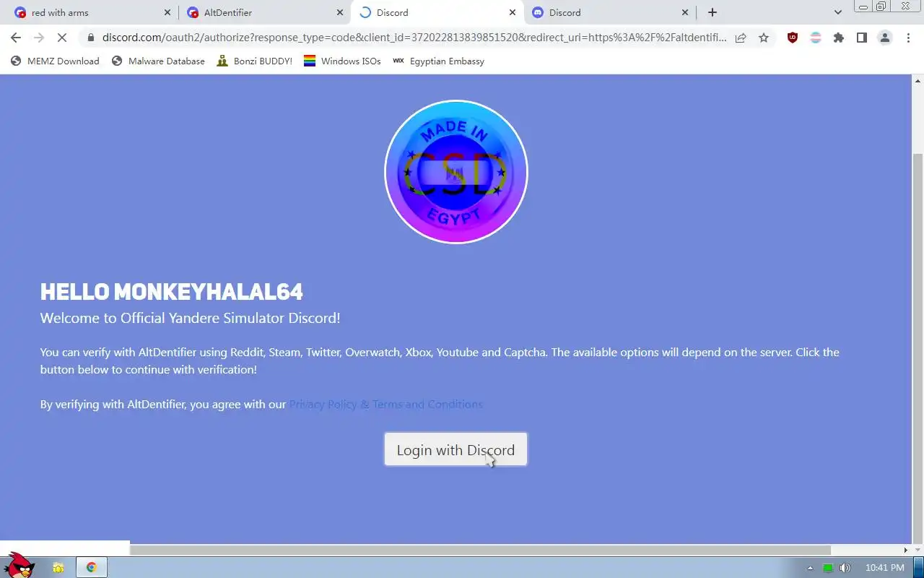Open the Extensions puzzle menu
The width and height of the screenshot is (924, 578).
point(839,38)
